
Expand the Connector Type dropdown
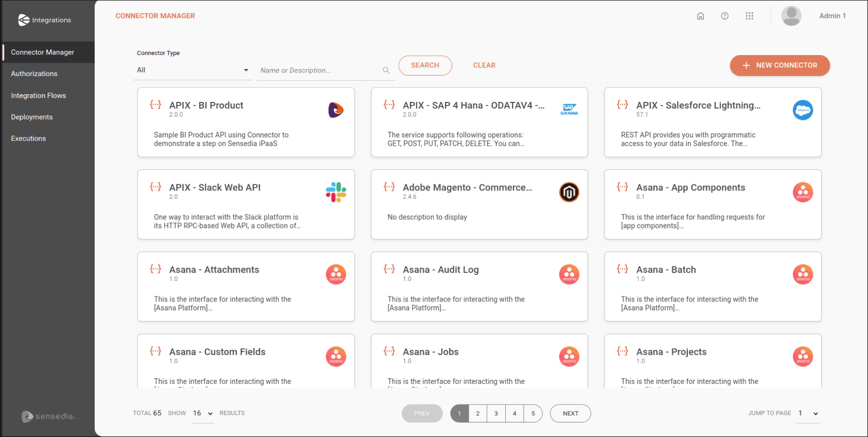pos(192,70)
